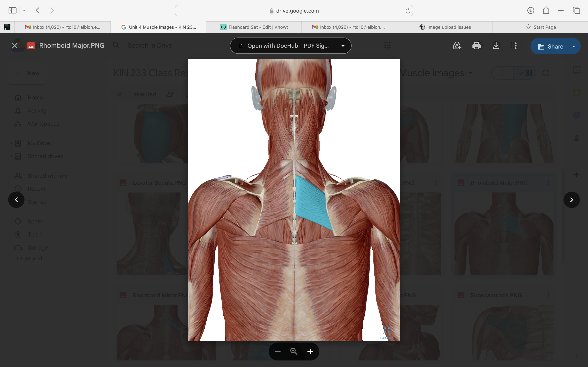Open more options for Subscapularis.PNG
The image size is (588, 367).
click(x=548, y=295)
